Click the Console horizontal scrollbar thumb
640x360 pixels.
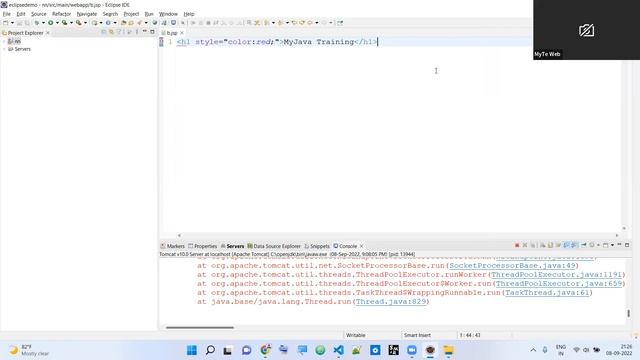click(200, 327)
